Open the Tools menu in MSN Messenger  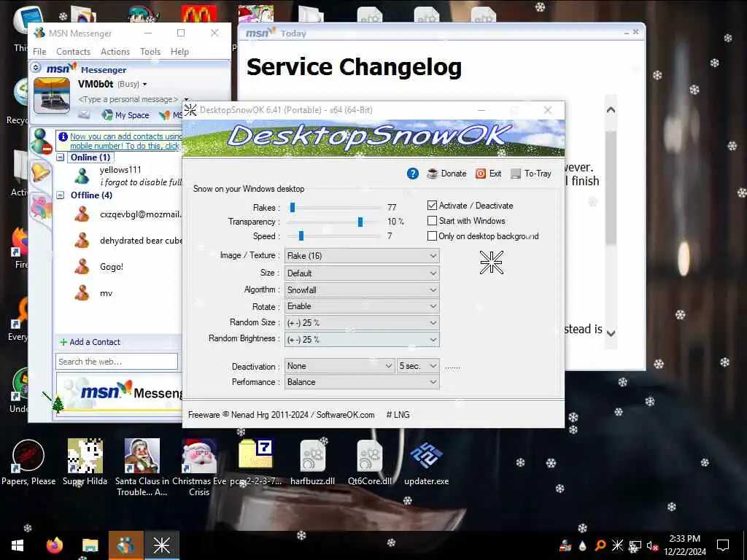click(150, 52)
